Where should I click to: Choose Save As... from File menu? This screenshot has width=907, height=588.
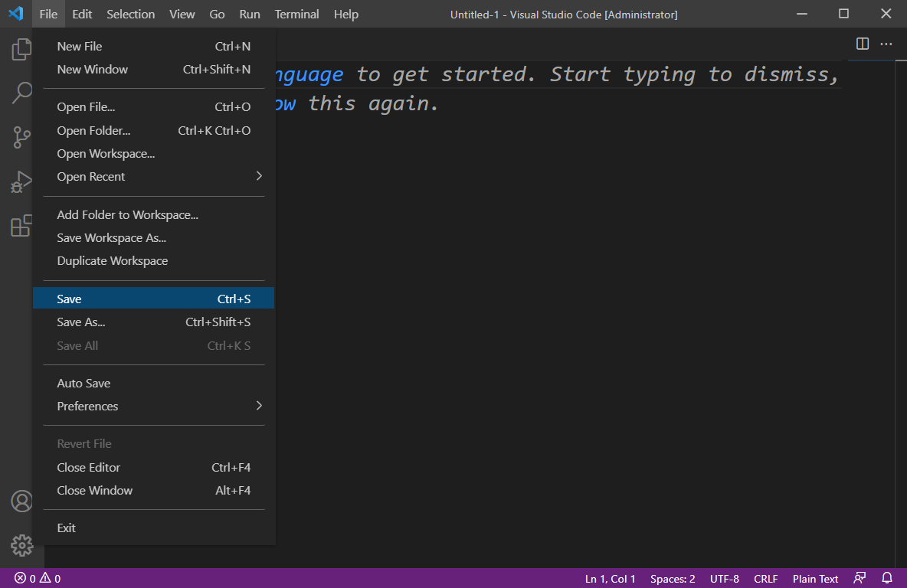(x=153, y=322)
